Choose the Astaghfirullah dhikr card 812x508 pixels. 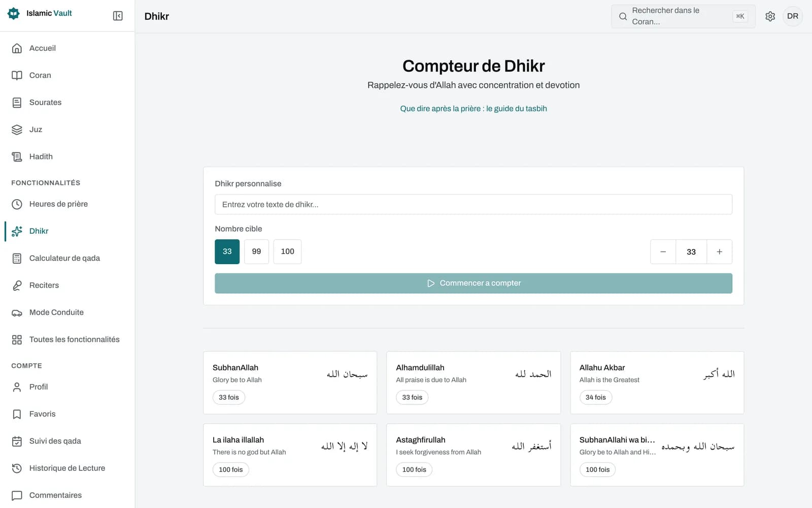pos(473,455)
